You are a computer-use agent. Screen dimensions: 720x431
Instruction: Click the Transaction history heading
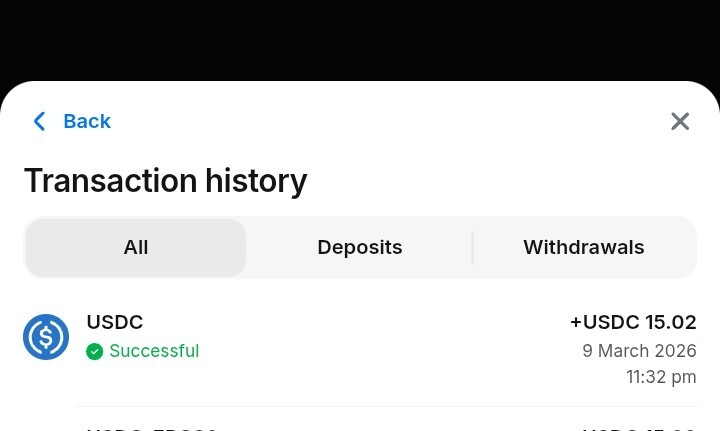(x=165, y=181)
